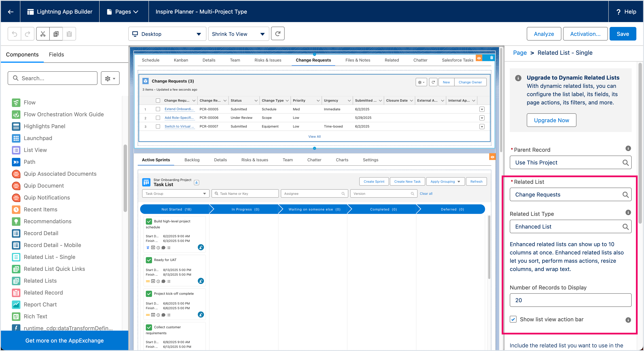Screen dimensions: 644x351
Task: Click the assignee avatar on Ready for UAT card
Action: [201, 281]
